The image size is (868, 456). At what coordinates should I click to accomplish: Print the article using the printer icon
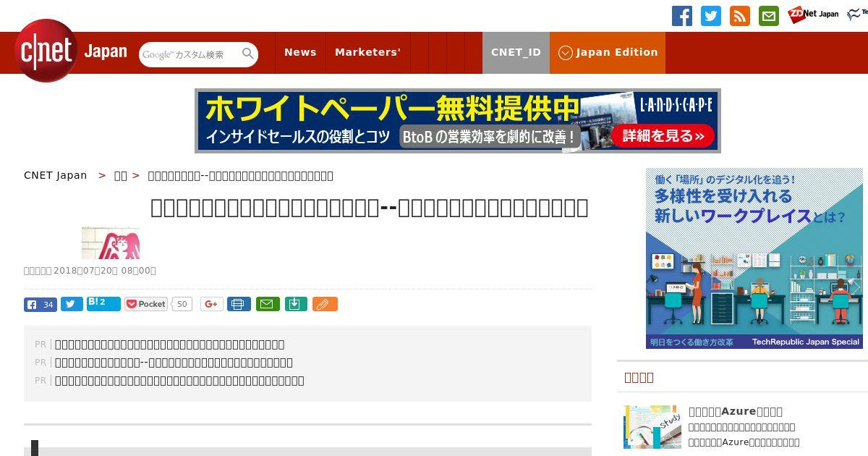click(x=239, y=304)
